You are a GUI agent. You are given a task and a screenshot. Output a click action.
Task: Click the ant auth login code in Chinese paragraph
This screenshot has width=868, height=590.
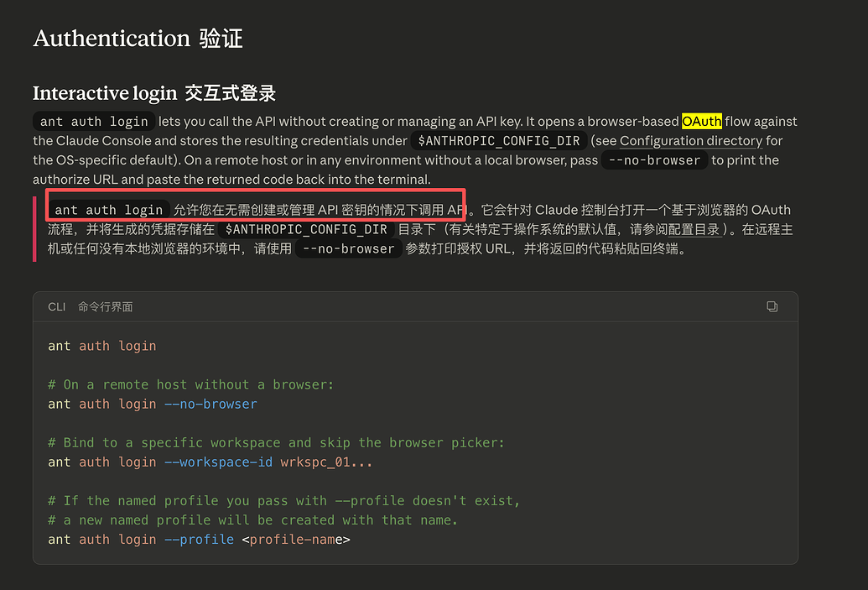108,210
